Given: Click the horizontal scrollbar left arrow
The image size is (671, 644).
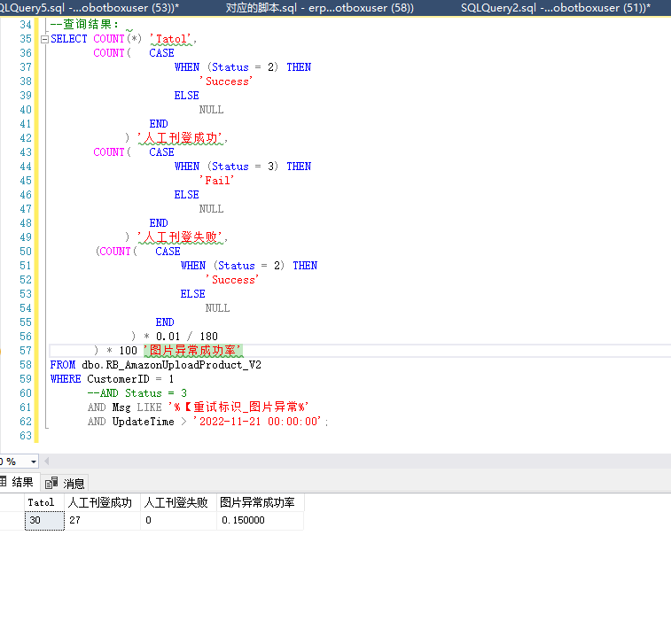Looking at the screenshot, I should point(47,461).
